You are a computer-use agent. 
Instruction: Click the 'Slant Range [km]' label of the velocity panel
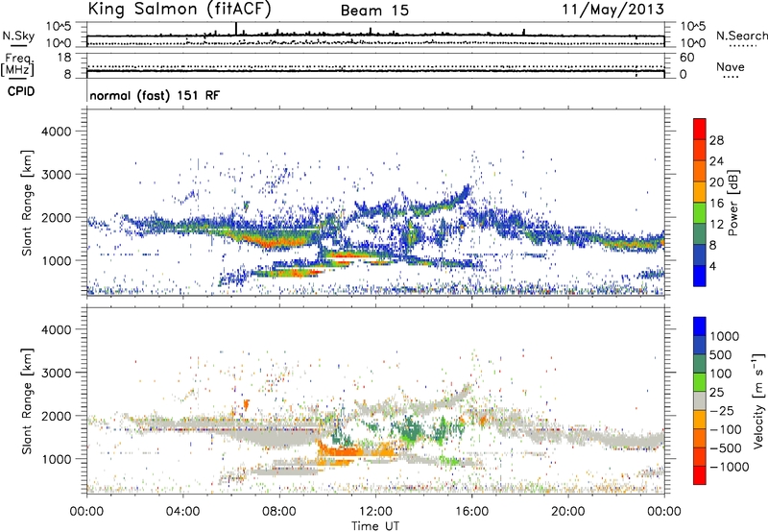pos(27,401)
